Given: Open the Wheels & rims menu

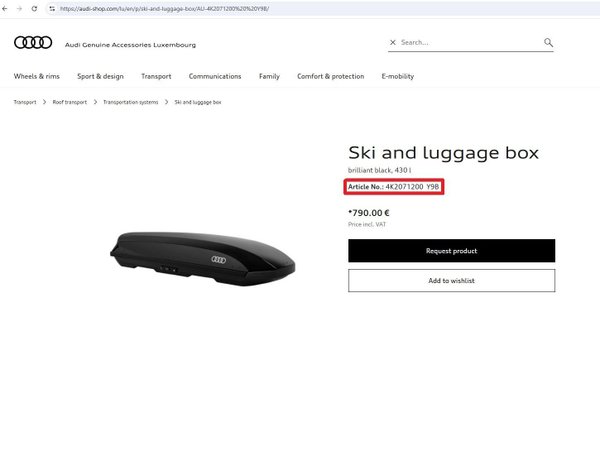Looking at the screenshot, I should coord(37,76).
